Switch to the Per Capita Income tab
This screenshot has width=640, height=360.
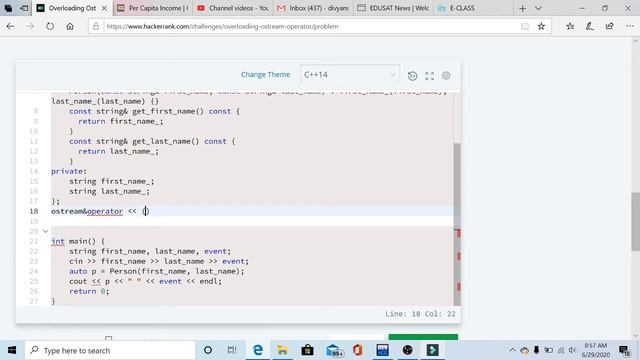point(152,8)
